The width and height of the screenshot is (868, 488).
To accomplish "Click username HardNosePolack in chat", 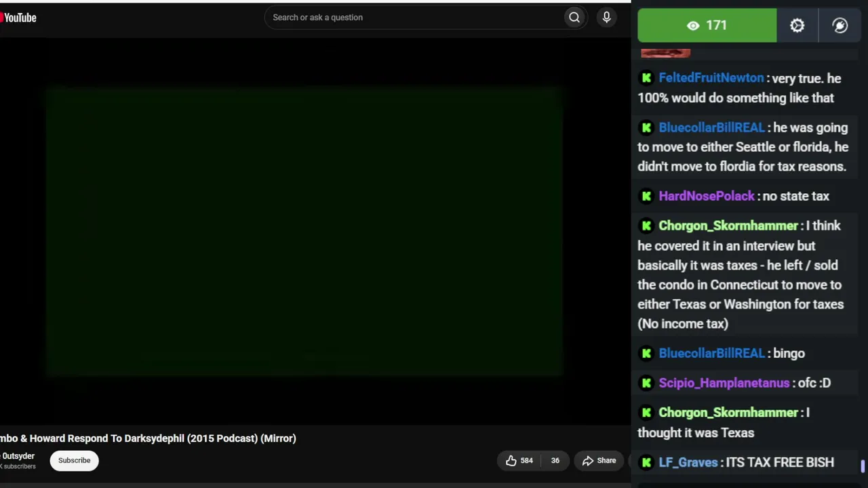I will 707,196.
